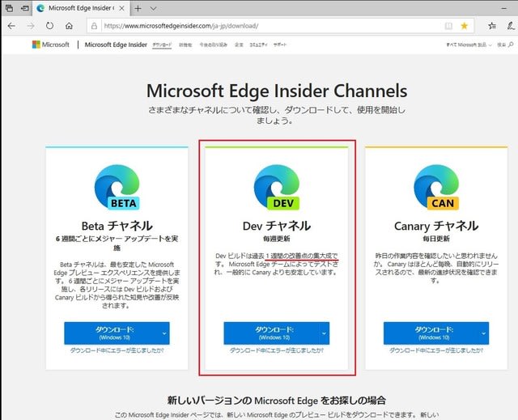
Task: Click the BETA Edge logo
Action: [117, 187]
